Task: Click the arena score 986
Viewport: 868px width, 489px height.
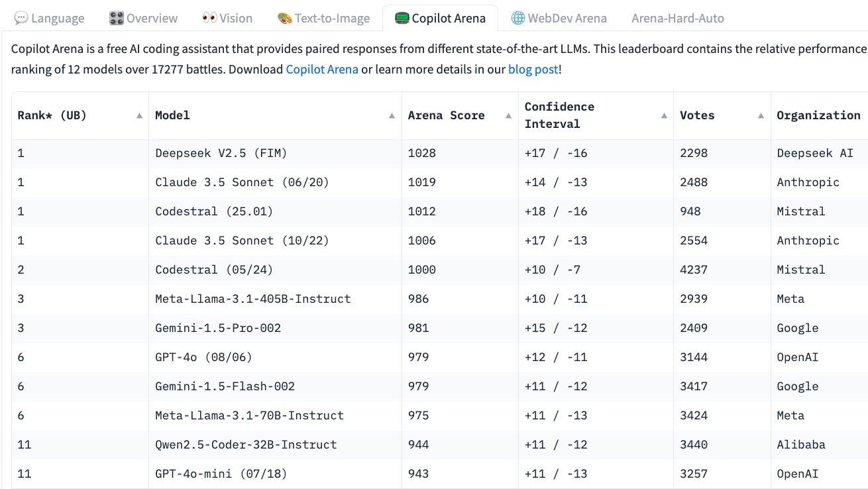Action: point(418,299)
